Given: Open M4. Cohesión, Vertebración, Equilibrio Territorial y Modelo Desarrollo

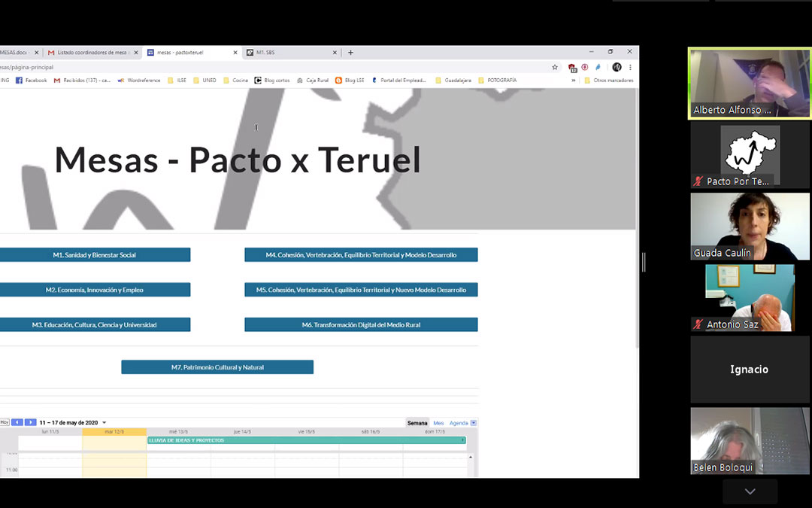Looking at the screenshot, I should (x=361, y=254).
